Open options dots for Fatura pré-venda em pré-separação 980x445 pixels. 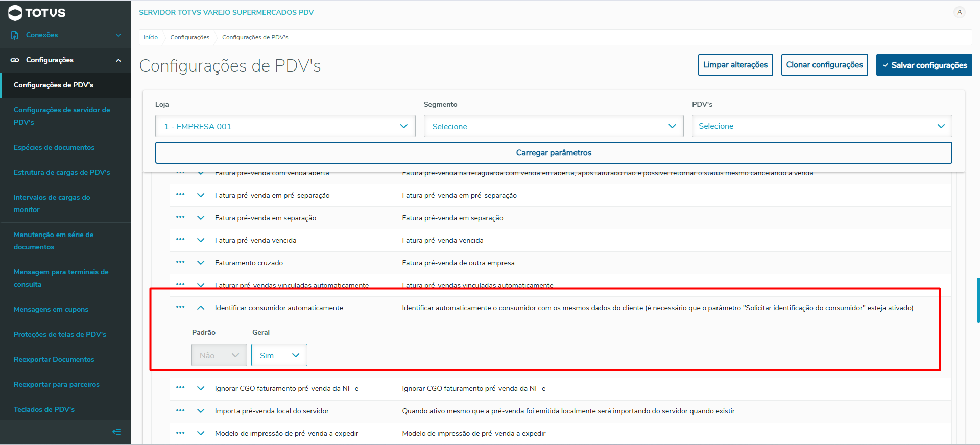click(180, 195)
